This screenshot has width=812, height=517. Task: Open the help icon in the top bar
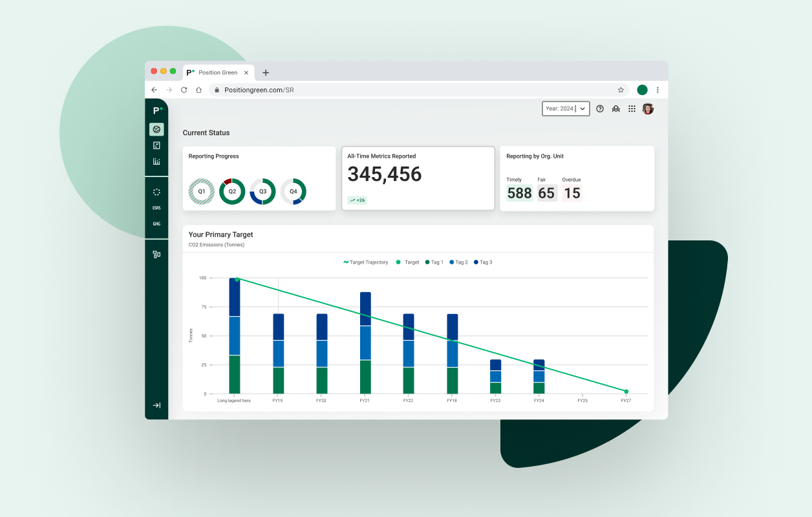(599, 109)
